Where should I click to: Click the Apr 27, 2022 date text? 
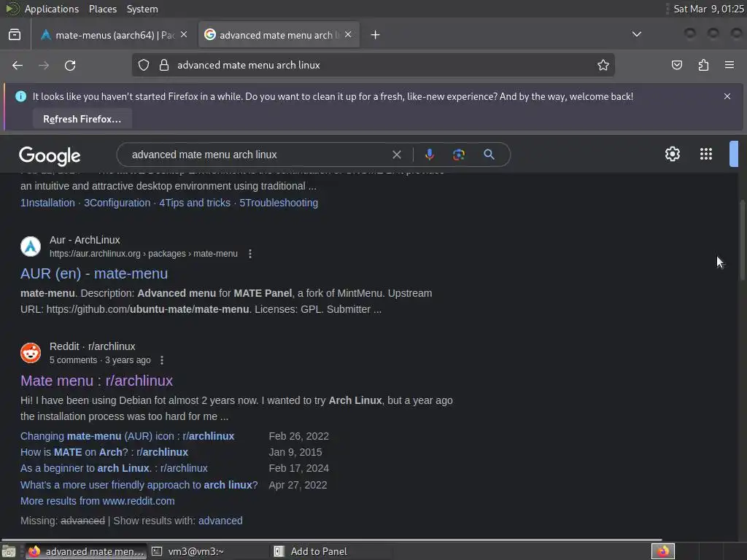click(x=298, y=485)
